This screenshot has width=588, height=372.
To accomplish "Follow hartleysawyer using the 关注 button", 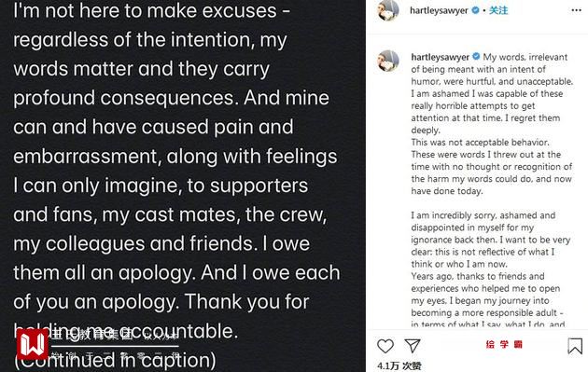I will [x=498, y=10].
